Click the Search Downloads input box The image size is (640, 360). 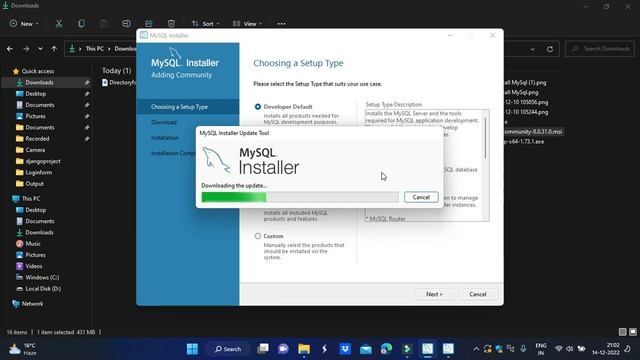click(x=600, y=49)
